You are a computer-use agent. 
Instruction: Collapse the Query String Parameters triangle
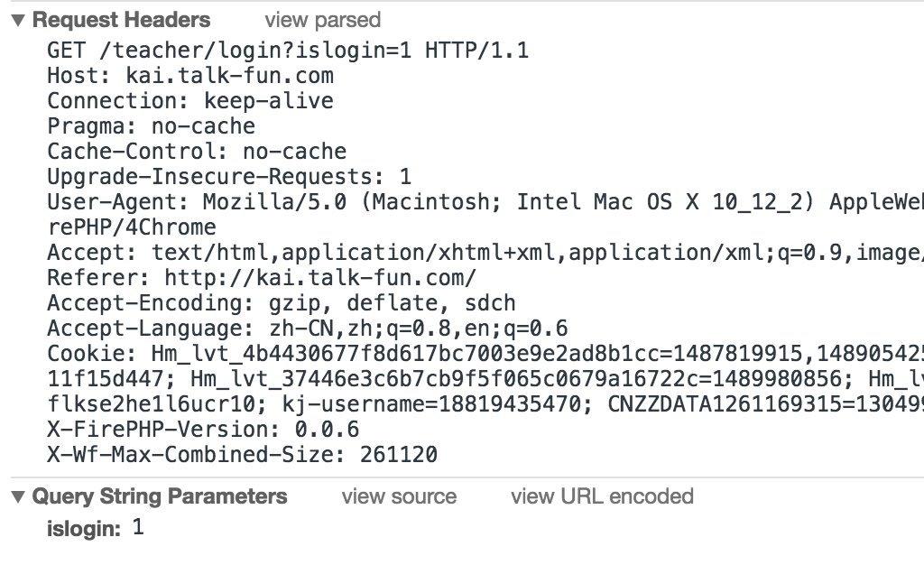(18, 497)
